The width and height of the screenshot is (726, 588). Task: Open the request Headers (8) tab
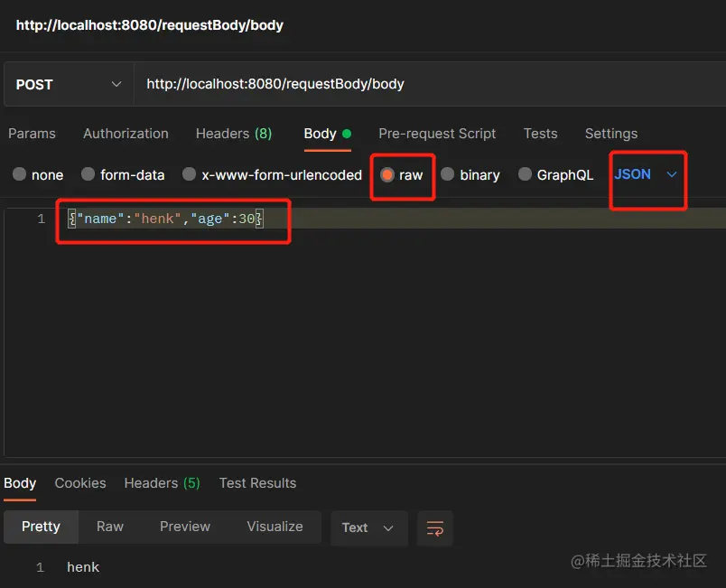(x=234, y=134)
